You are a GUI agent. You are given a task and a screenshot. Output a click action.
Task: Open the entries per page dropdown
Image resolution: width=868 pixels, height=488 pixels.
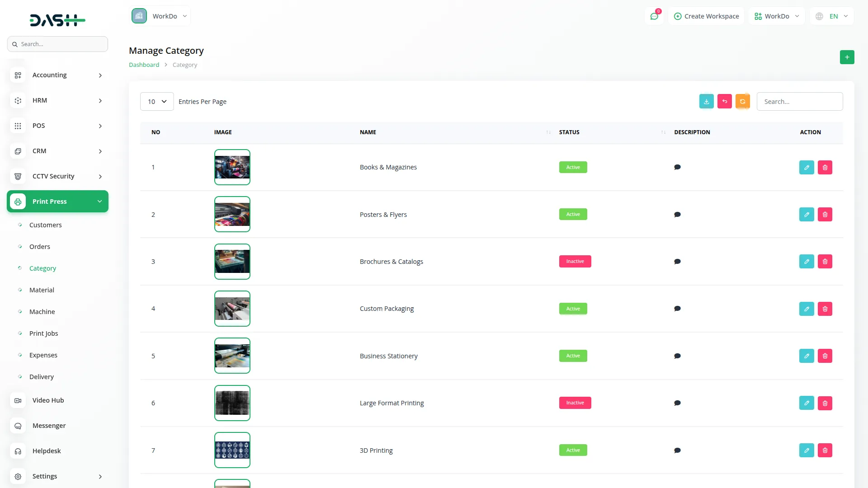tap(157, 102)
